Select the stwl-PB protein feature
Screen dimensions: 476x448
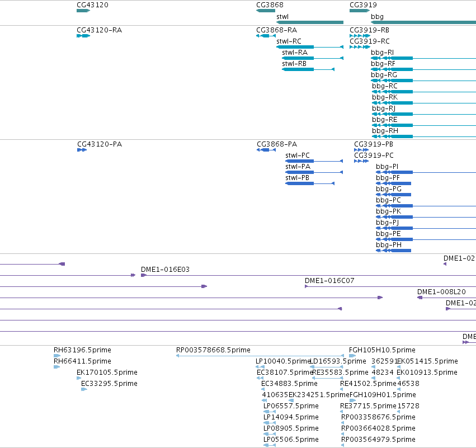click(297, 178)
